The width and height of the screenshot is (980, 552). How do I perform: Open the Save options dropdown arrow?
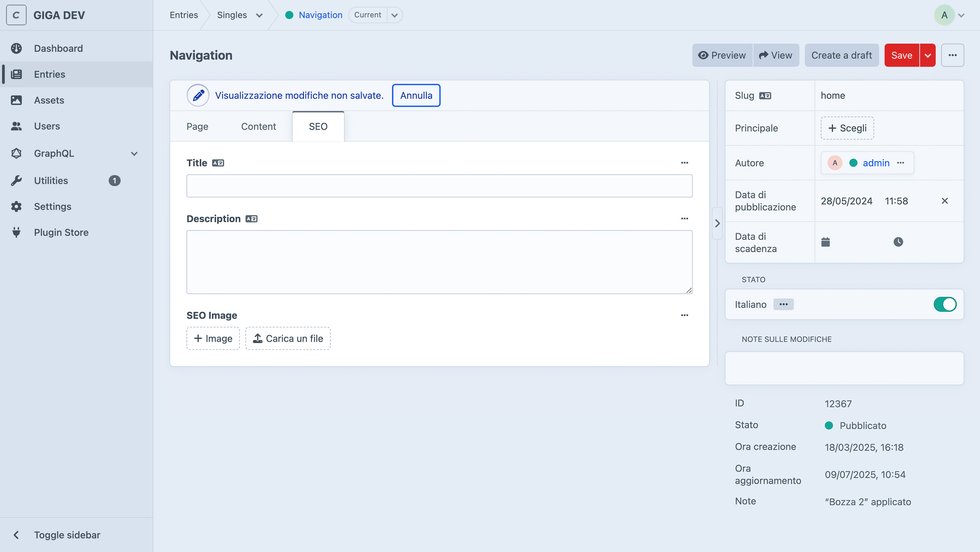(928, 56)
